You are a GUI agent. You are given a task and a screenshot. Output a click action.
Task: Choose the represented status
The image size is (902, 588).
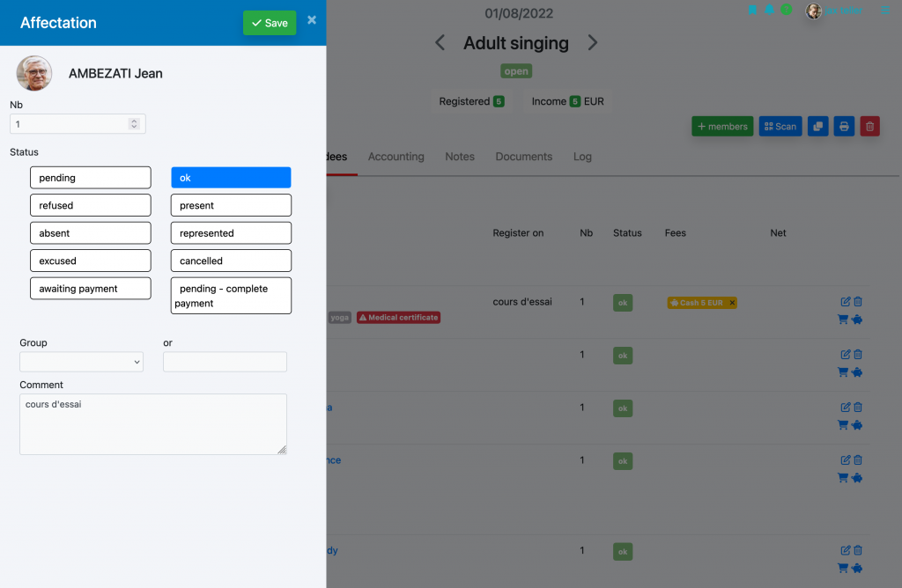point(231,232)
